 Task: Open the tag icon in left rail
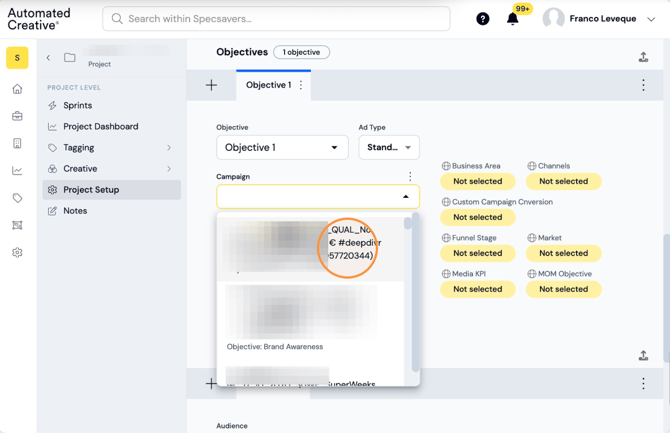17,198
